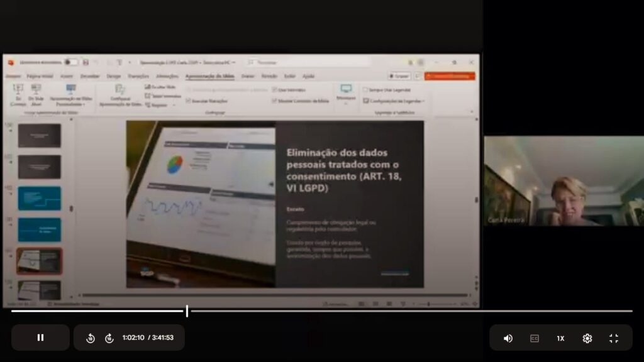644x362 pixels.
Task: Click the comments icon beside Gravar
Action: [418, 76]
